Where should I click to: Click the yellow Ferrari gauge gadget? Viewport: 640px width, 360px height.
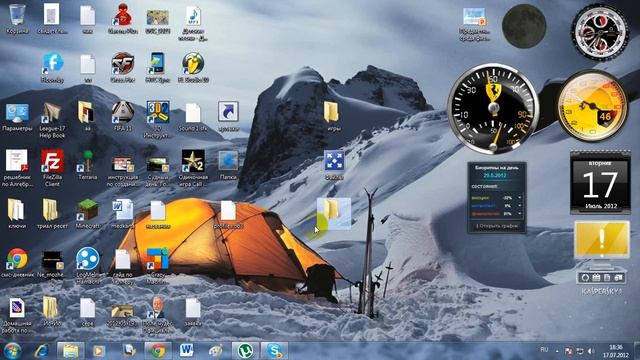(593, 106)
